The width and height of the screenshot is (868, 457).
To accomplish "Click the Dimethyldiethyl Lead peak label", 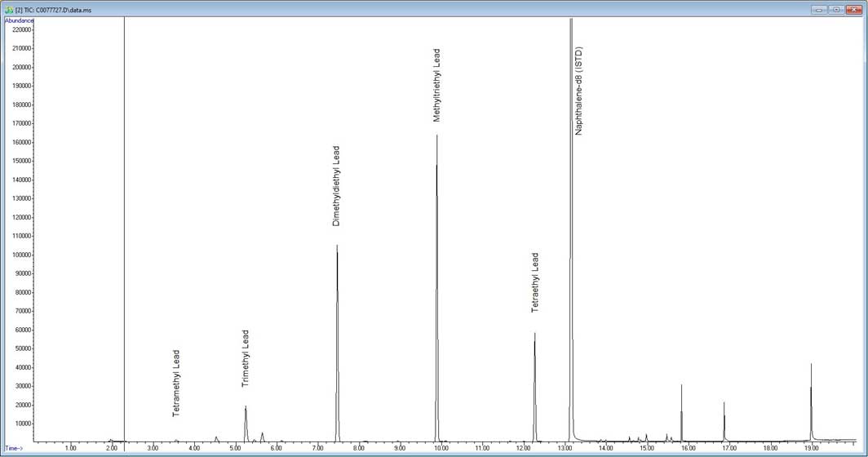I will coord(336,185).
